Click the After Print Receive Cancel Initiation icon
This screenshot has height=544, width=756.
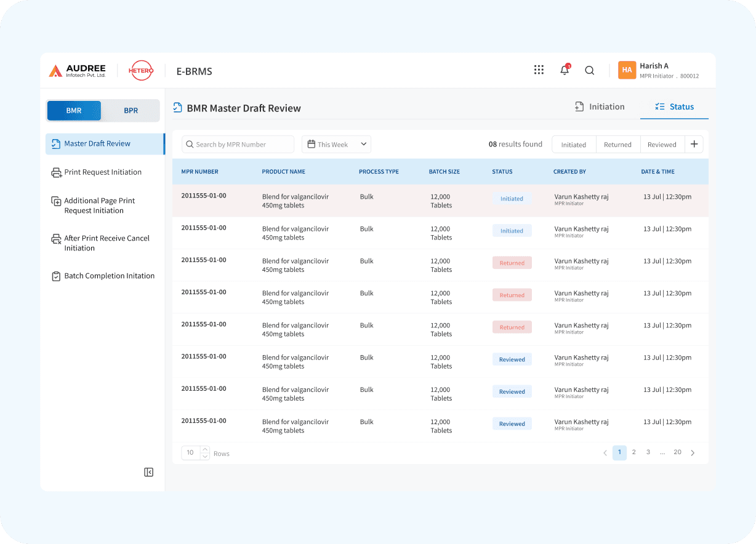[55, 239]
